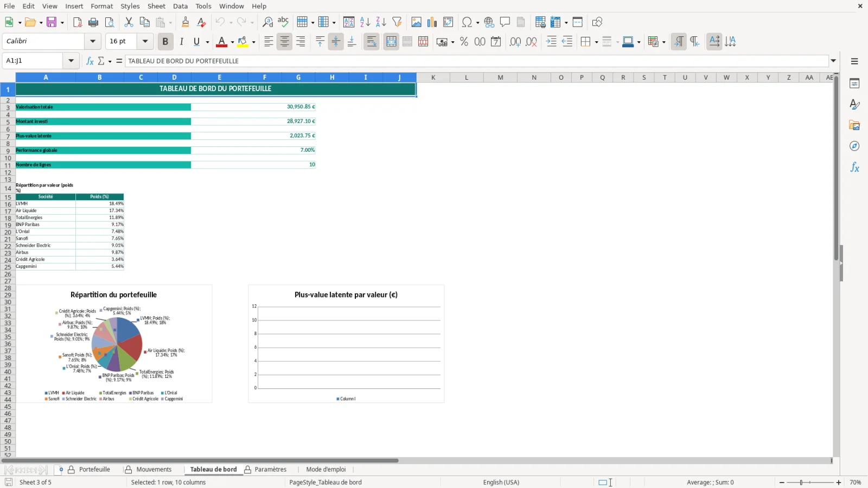Copy the selection
Image resolution: width=868 pixels, height=488 pixels.
point(144,22)
